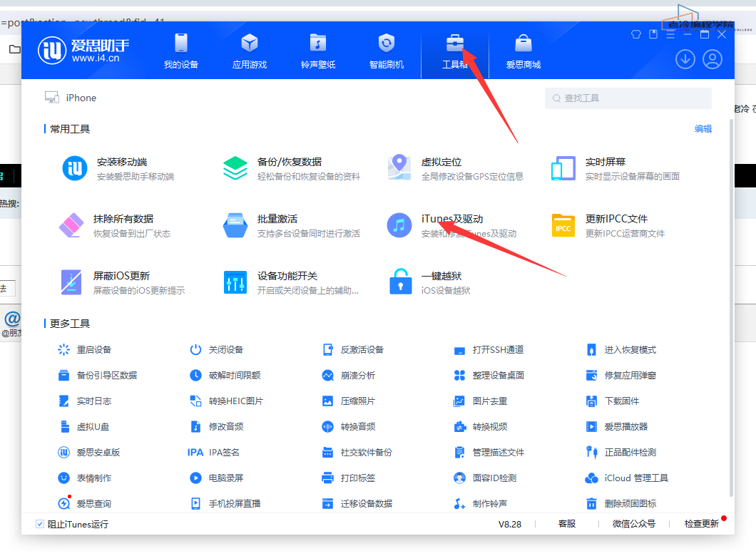Open the 手机投屏直播 tool icon
The height and width of the screenshot is (556, 756).
195,503
